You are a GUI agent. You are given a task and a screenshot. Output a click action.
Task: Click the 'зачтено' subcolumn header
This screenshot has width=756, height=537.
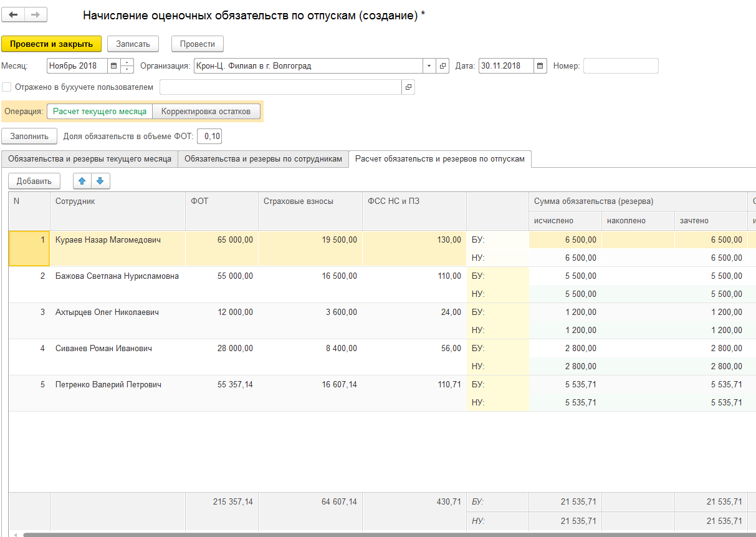tap(711, 221)
